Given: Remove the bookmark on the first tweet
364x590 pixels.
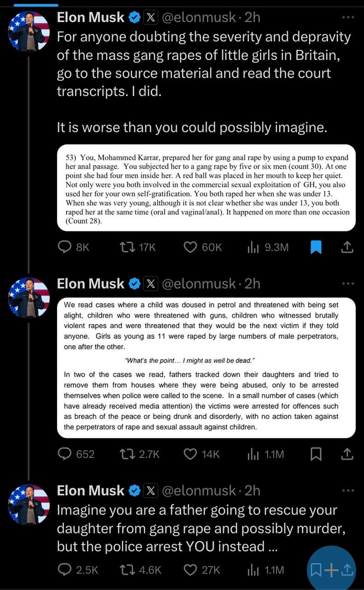Looking at the screenshot, I should pyautogui.click(x=316, y=248).
